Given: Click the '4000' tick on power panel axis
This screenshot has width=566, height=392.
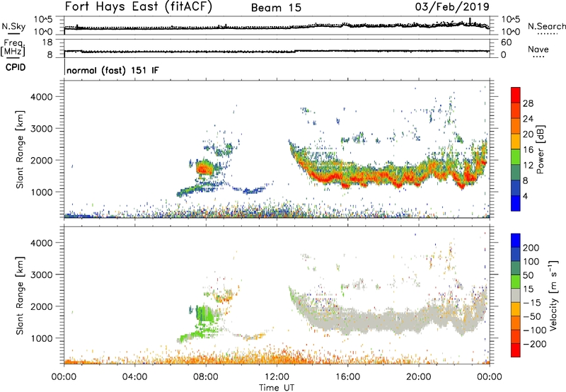Looking at the screenshot, I should (x=41, y=97).
